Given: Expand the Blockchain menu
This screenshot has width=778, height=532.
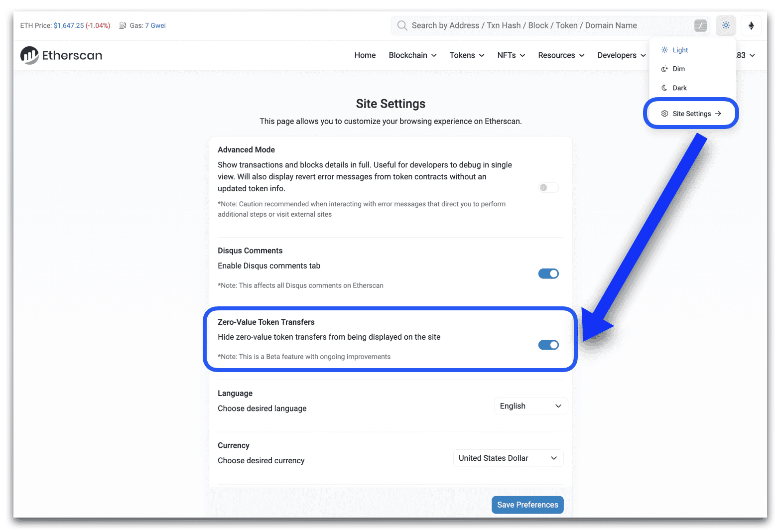Looking at the screenshot, I should (412, 55).
